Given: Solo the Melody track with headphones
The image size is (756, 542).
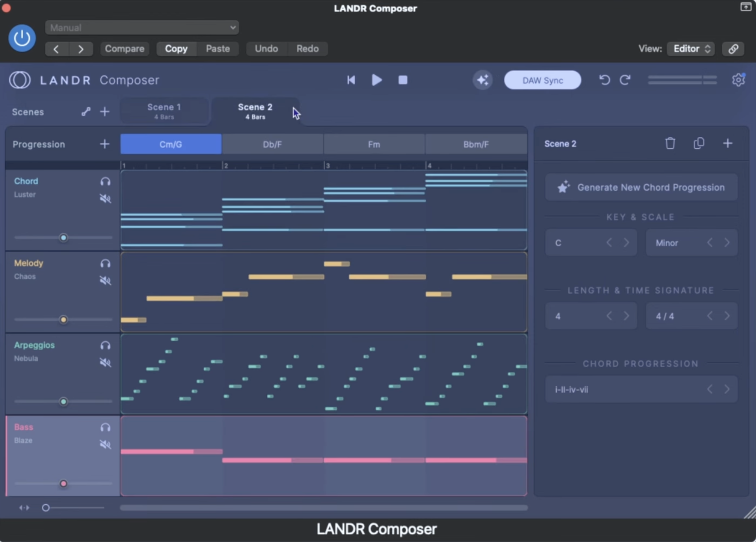Looking at the screenshot, I should pos(105,263).
